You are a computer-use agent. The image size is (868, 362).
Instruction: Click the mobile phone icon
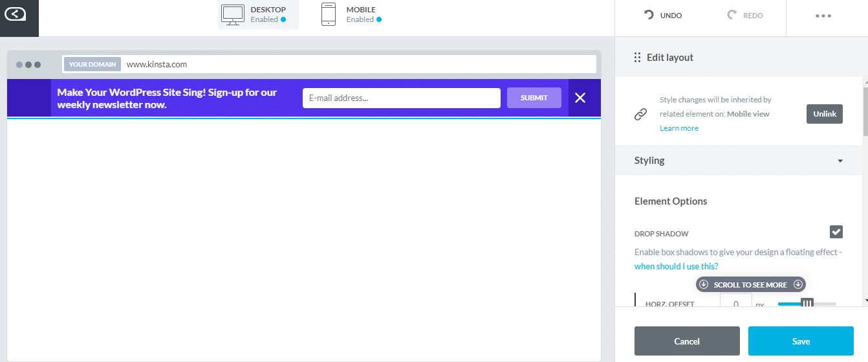click(x=329, y=14)
